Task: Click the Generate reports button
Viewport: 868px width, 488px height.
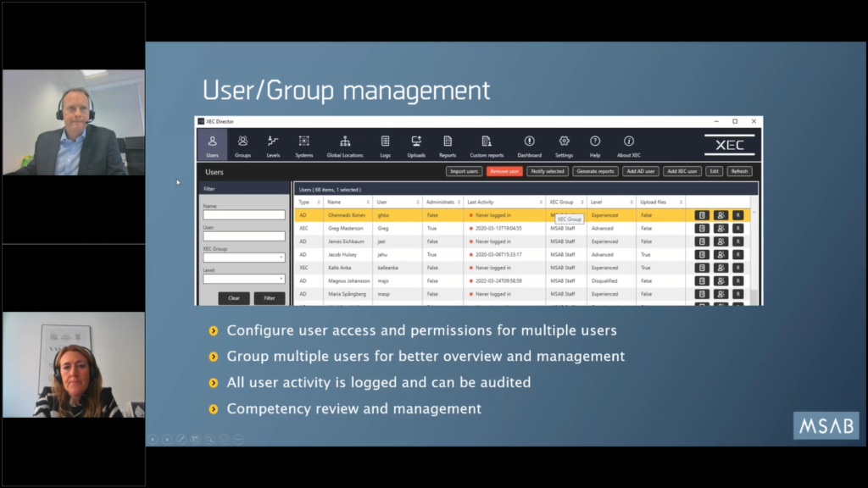Action: click(595, 171)
